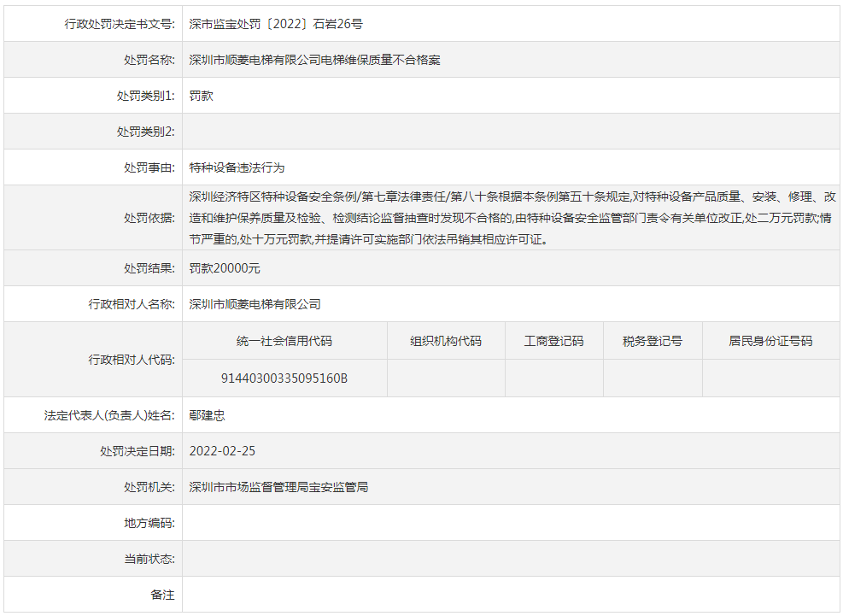Click the 备注 label
The image size is (843, 616).
(x=162, y=595)
